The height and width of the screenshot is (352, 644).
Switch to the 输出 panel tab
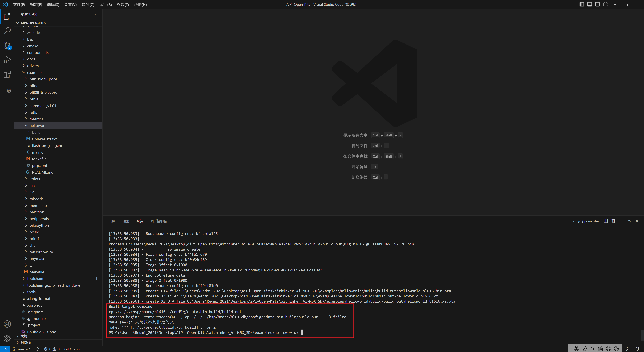click(x=126, y=221)
